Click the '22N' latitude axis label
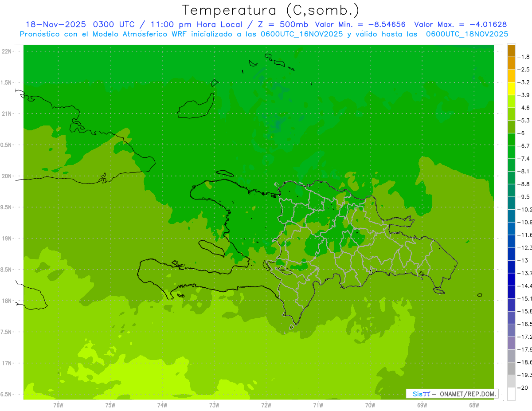 pos(8,51)
